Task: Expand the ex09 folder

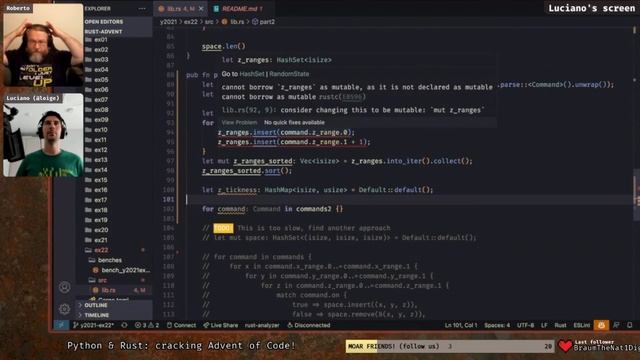Action: tap(101, 120)
